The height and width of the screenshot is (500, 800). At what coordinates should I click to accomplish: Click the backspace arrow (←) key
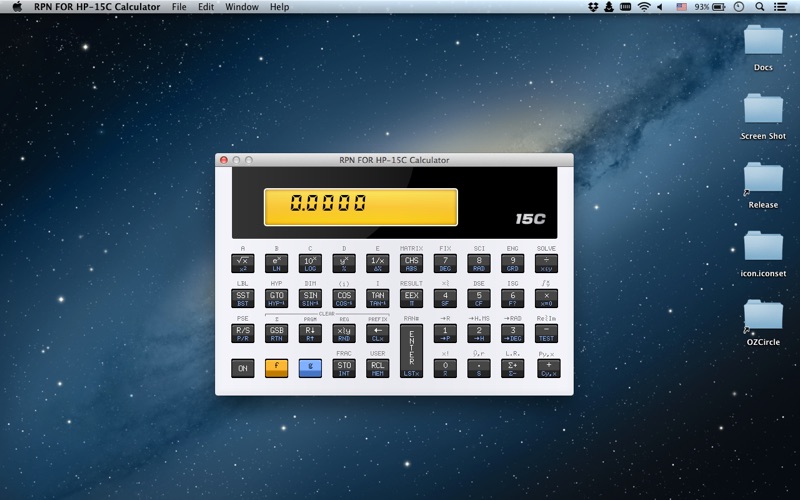tap(378, 333)
